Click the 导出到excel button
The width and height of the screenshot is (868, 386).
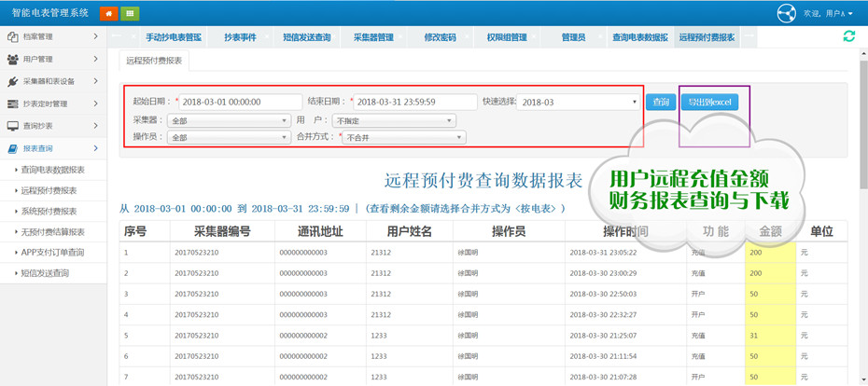pyautogui.click(x=709, y=102)
